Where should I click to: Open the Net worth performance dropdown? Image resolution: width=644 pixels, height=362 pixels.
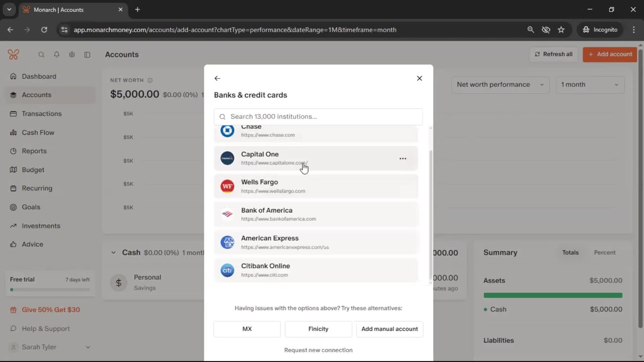[500, 85]
